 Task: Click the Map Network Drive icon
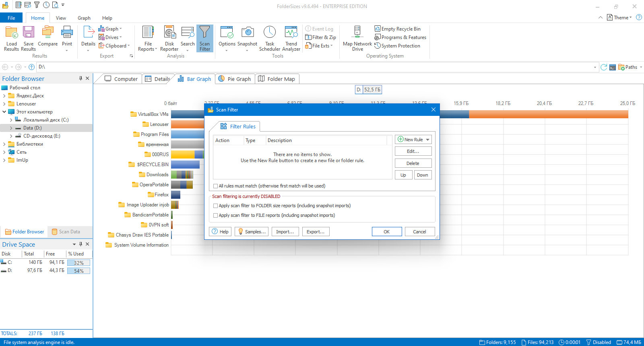click(357, 32)
